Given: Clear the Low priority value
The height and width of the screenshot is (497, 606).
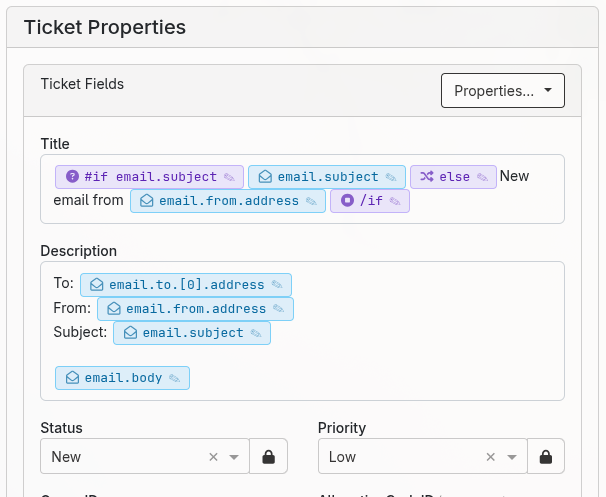Looking at the screenshot, I should (x=490, y=457).
